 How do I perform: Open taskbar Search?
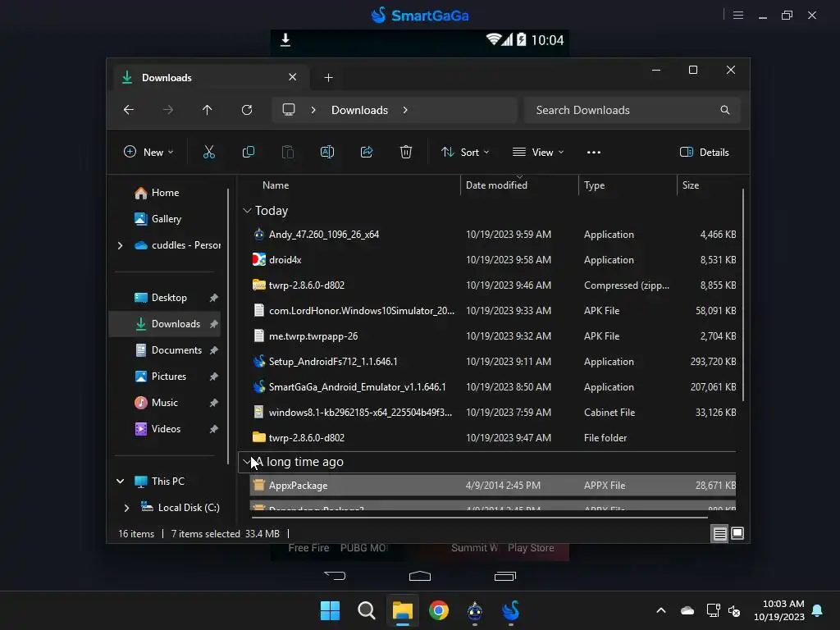pos(367,610)
